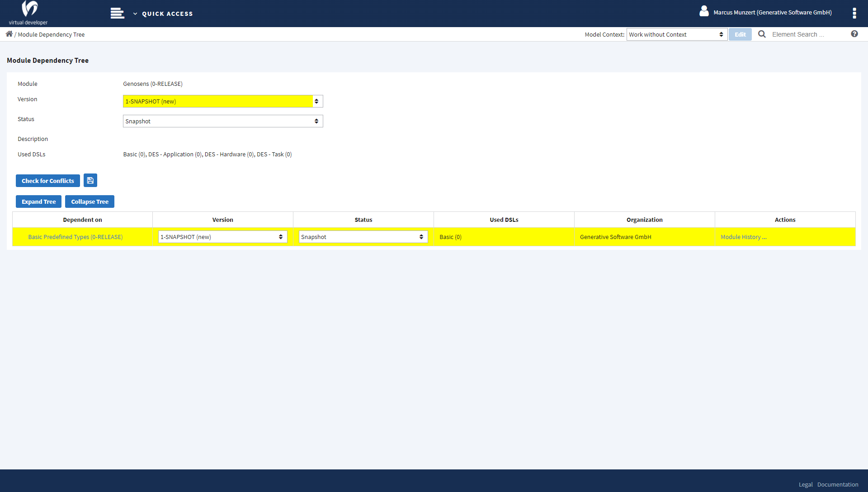868x492 pixels.
Task: Open the Model Context dropdown
Action: coord(677,34)
